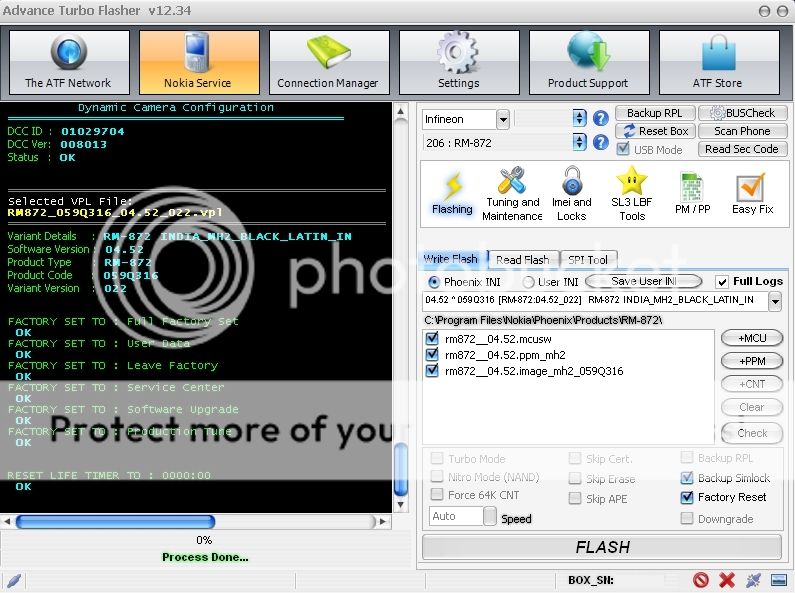Screen dimensions: 795x593
Task: Open the Infineon platform dropdown
Action: point(502,120)
